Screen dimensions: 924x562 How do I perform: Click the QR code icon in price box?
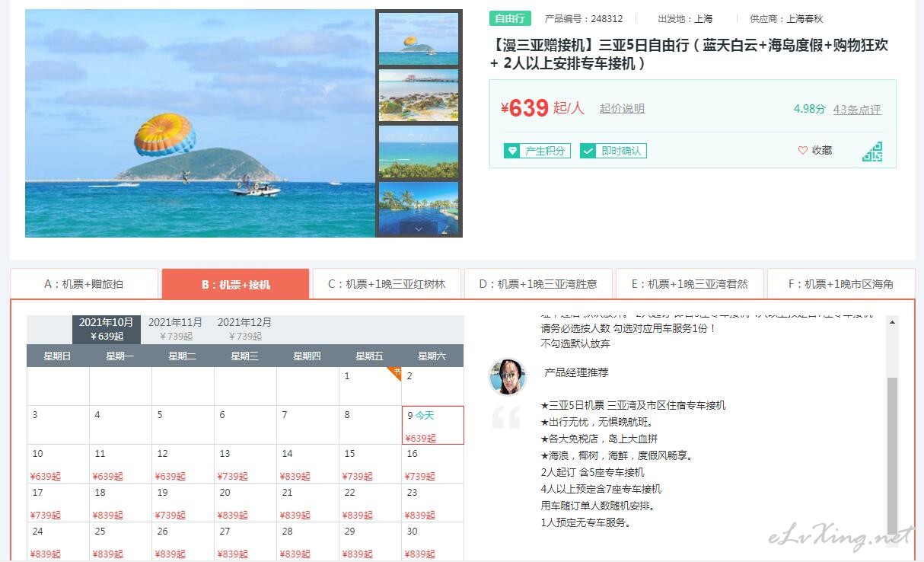point(872,151)
